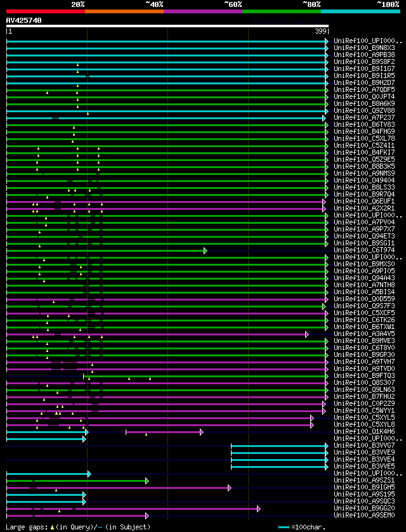Click label UniRef100_B9MXS0
This screenshot has width=406, height=532.
364,264
